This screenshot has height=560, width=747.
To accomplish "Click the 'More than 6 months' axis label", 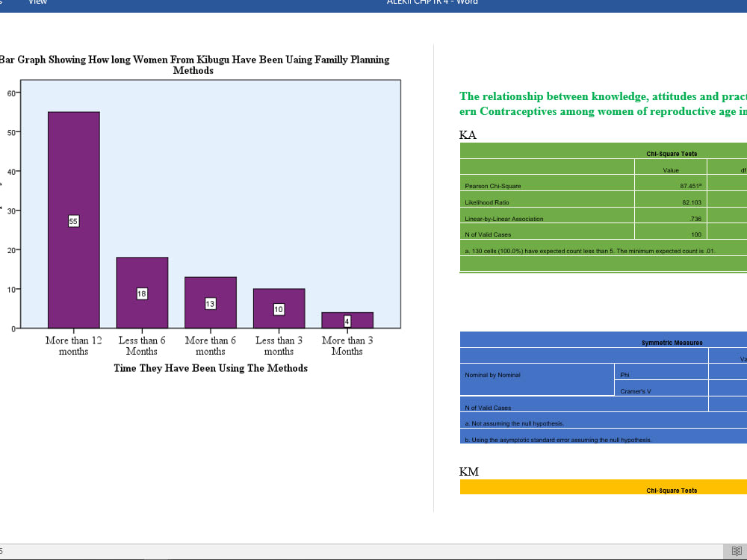I will pyautogui.click(x=210, y=346).
